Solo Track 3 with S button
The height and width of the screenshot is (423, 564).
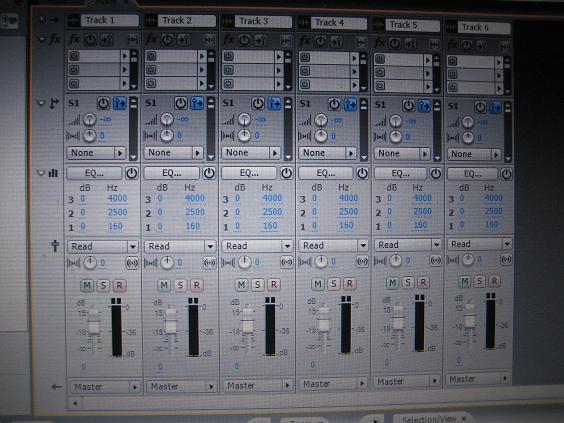[x=258, y=285]
